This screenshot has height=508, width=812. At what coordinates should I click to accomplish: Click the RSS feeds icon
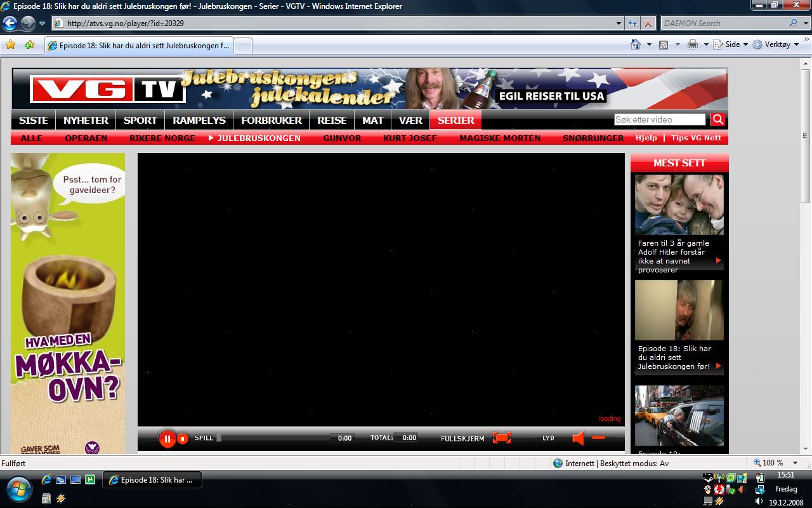coord(664,44)
